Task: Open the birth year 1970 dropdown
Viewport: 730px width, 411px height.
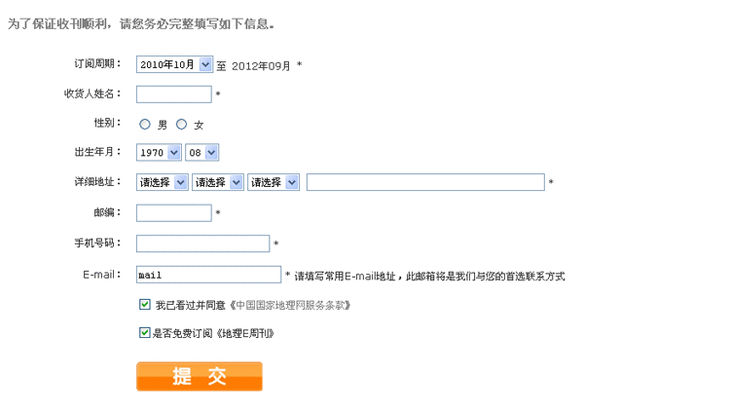Action: pos(158,153)
